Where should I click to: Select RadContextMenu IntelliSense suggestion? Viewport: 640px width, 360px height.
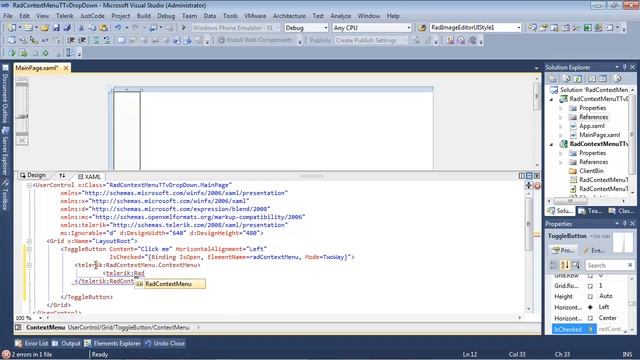click(x=170, y=284)
